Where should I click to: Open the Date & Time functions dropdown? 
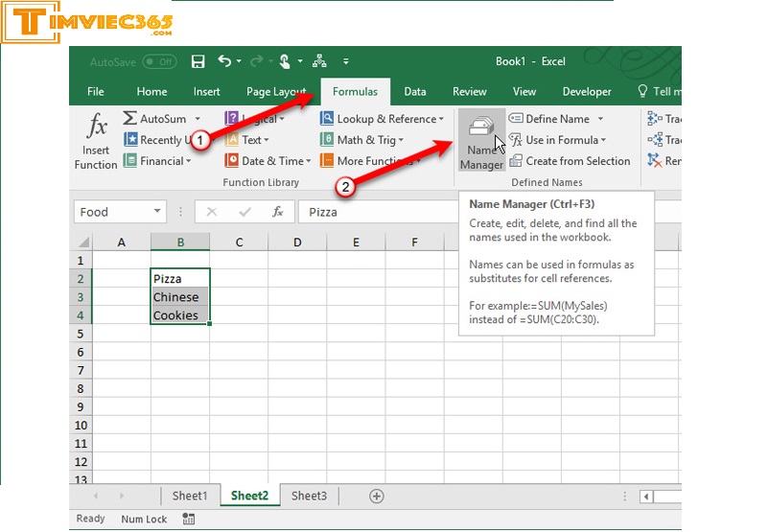click(x=268, y=161)
